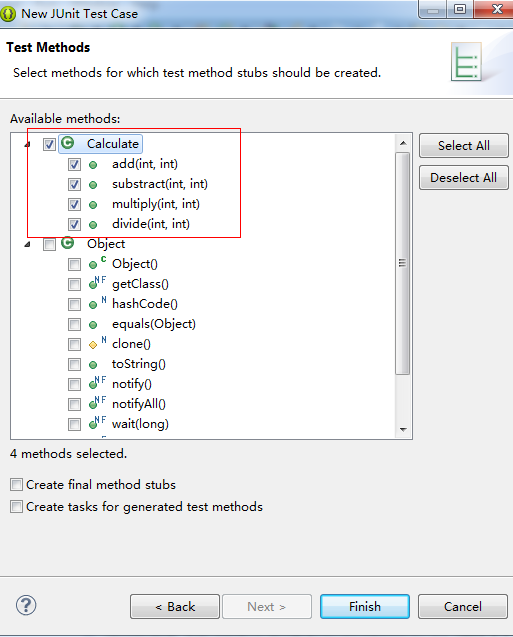Check the hashCode() checkbox

coord(74,304)
